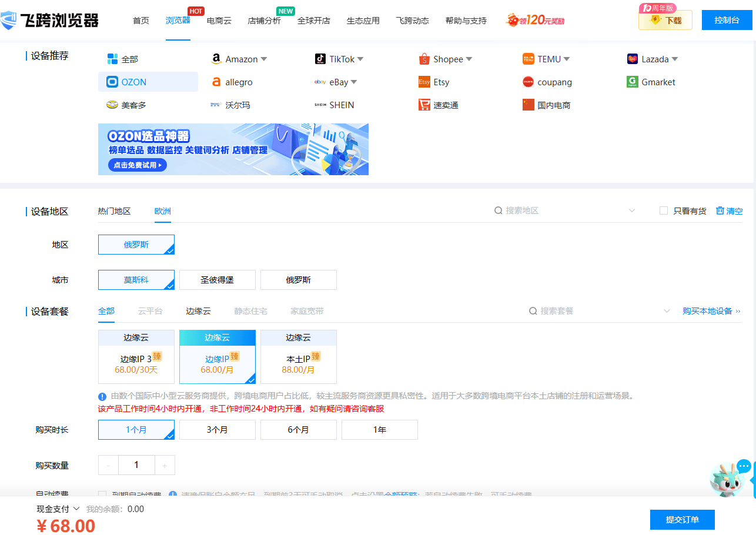Screen dimensions: 756x535
Task: Select the Amazon platform icon
Action: click(216, 59)
